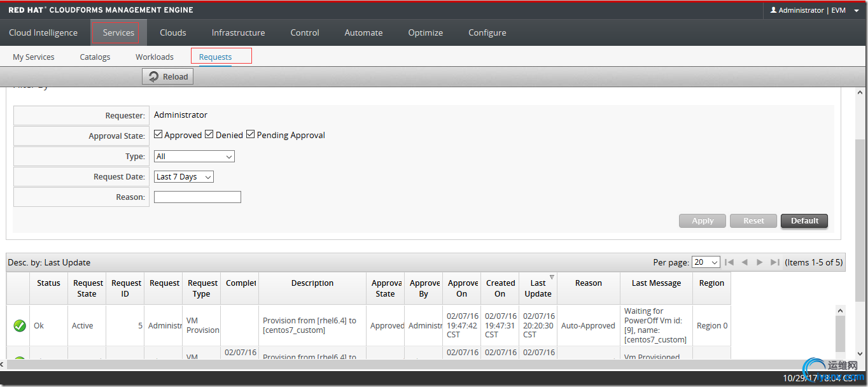The width and height of the screenshot is (868, 387).
Task: Open the Per page dropdown
Action: pyautogui.click(x=706, y=262)
